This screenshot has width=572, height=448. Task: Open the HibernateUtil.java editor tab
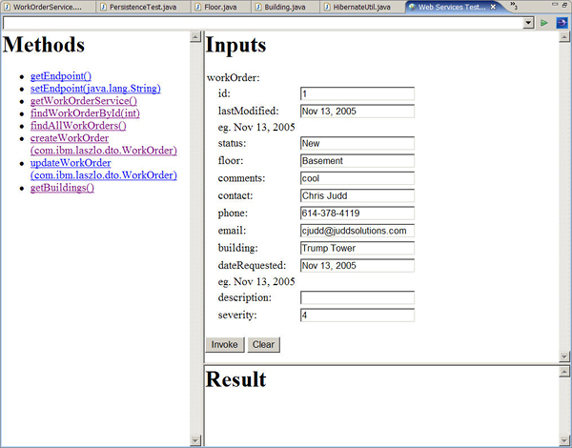coord(358,7)
